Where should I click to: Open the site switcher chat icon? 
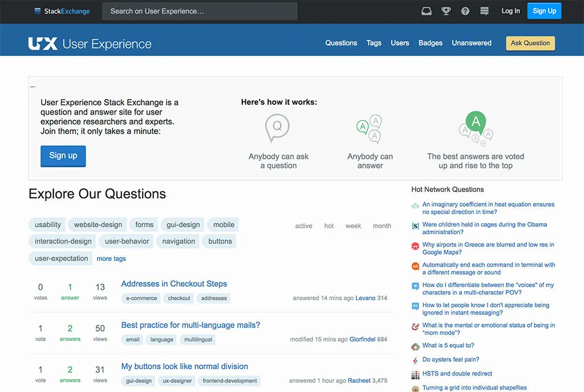point(484,11)
